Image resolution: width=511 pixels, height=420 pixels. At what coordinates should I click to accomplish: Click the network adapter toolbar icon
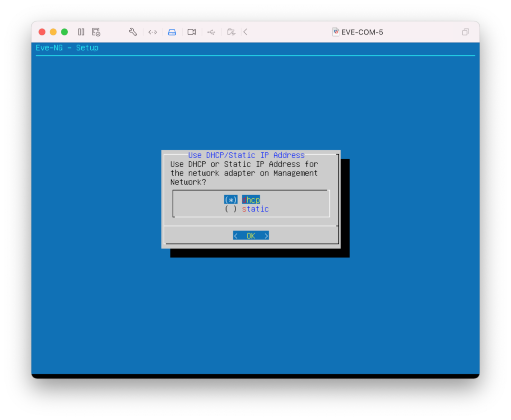point(153,32)
